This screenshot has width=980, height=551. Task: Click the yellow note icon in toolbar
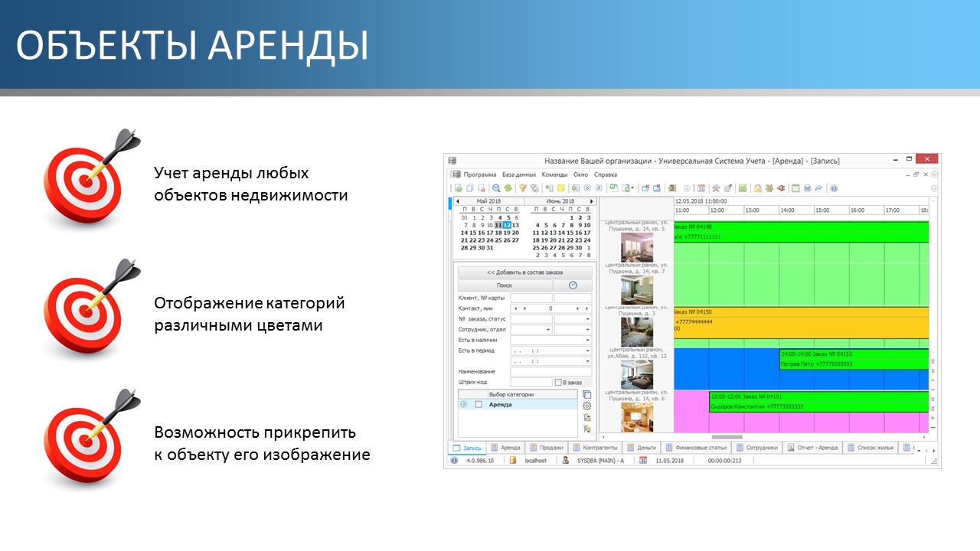pyautogui.click(x=561, y=187)
